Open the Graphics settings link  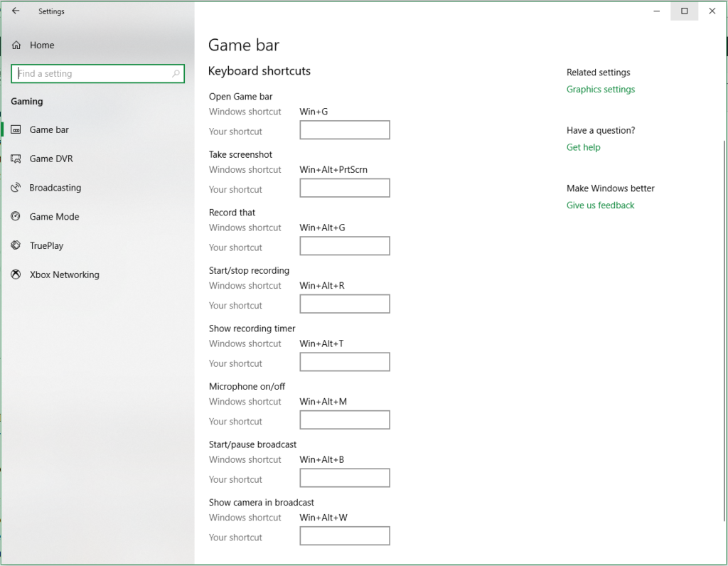pyautogui.click(x=601, y=90)
